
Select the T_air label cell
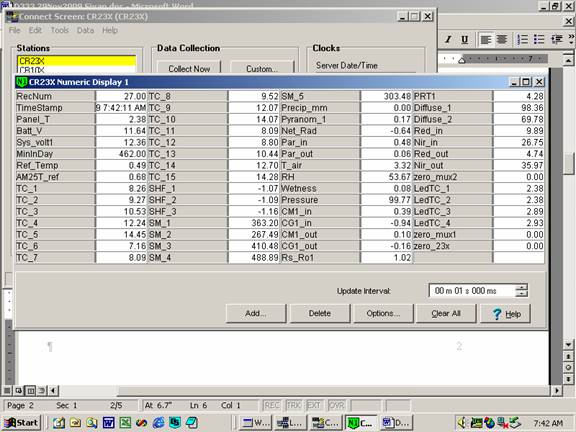[x=320, y=165]
